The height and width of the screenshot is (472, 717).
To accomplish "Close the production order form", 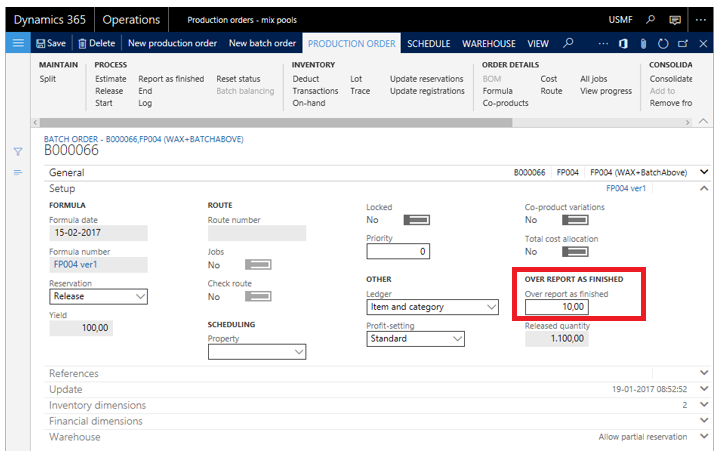I will pyautogui.click(x=703, y=43).
